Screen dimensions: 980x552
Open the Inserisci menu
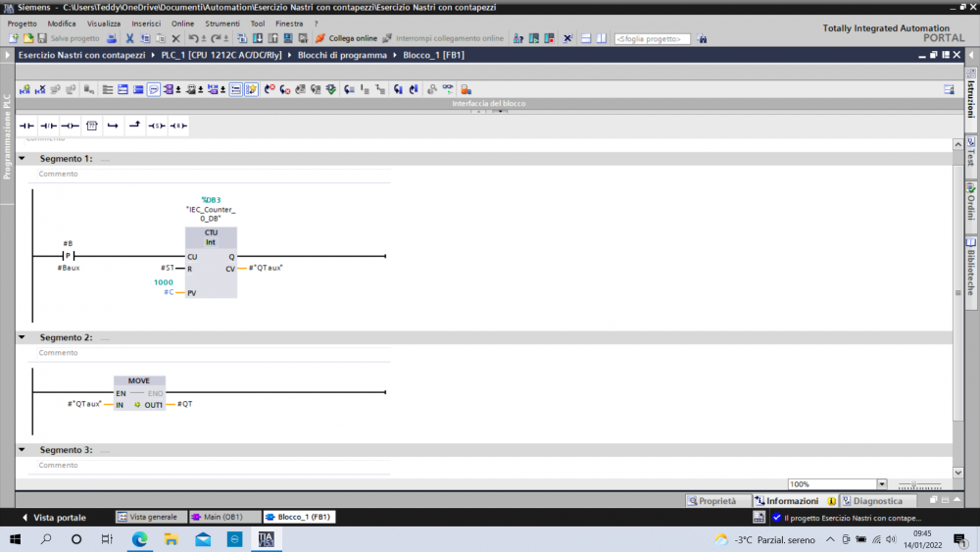click(x=146, y=24)
